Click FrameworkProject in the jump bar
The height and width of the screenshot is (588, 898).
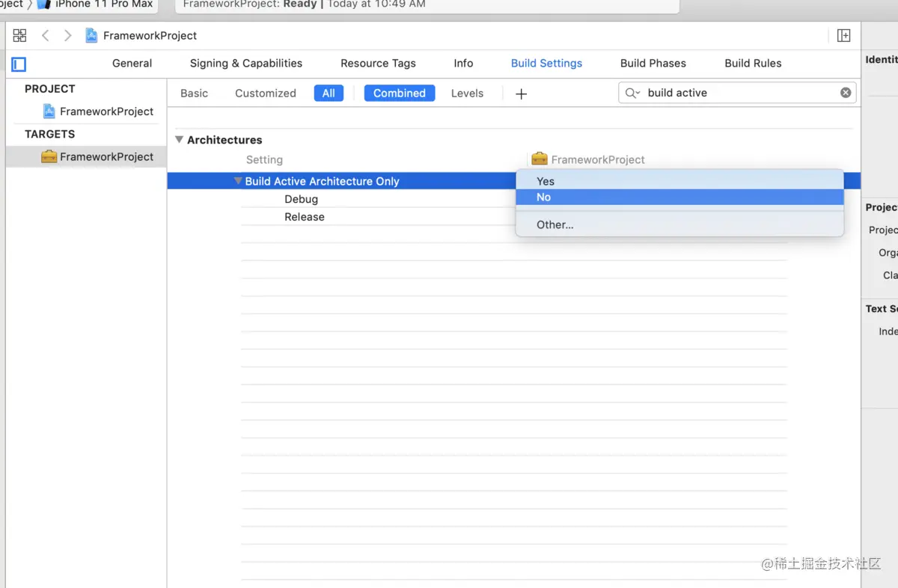pyautogui.click(x=150, y=35)
